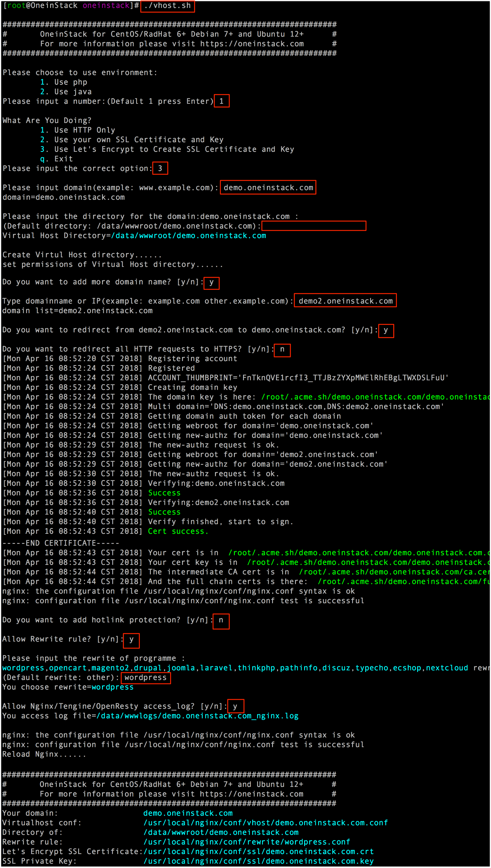Click the ./vhost.sh command text

[167, 6]
